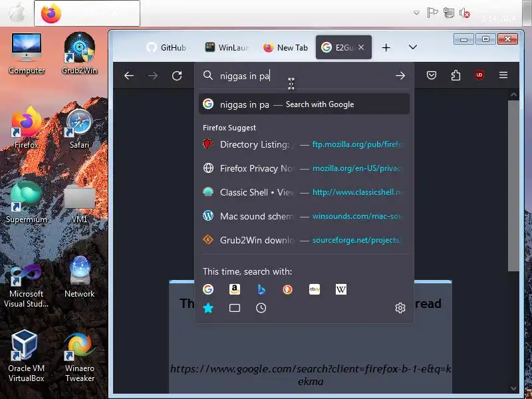Search this time with Wikipedia icon

(340, 289)
